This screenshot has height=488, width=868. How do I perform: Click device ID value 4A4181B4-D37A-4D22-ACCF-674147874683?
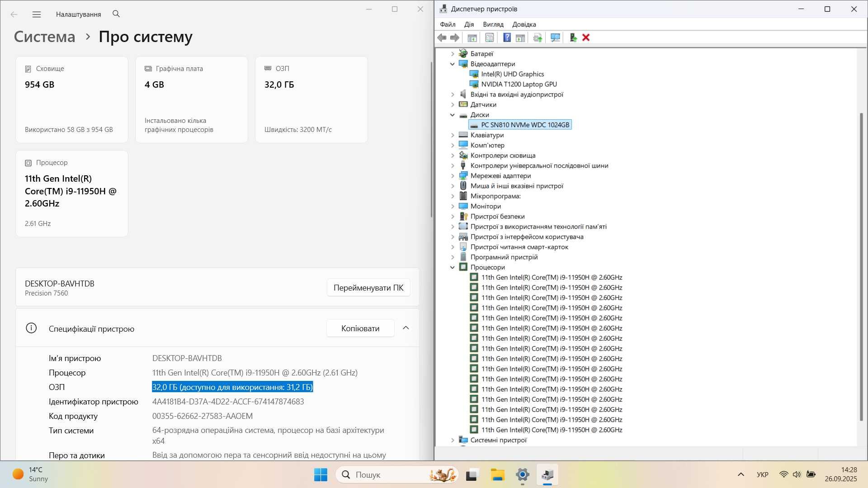[228, 402]
